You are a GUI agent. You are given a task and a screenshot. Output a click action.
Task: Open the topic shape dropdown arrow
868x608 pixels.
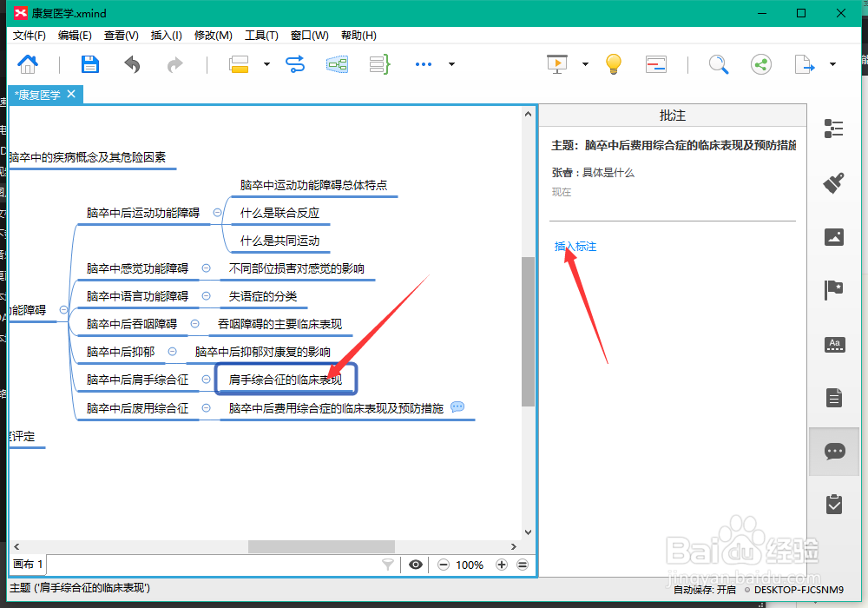(266, 64)
